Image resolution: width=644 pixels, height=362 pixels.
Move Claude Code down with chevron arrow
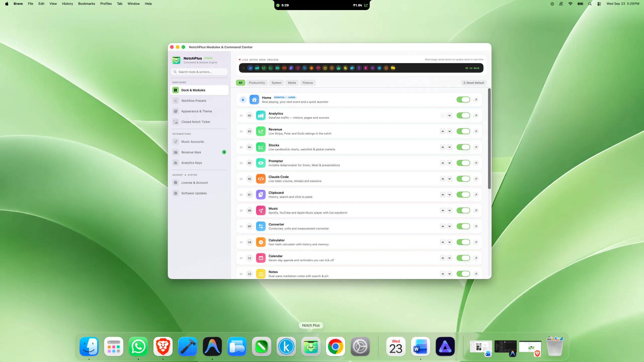pos(450,179)
